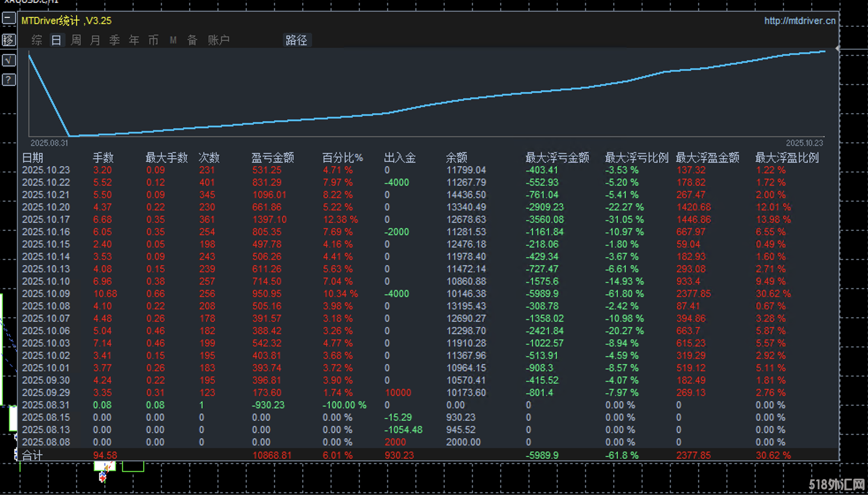Viewport: 868px width, 495px height.
Task: Click the 2025.10.09 date row
Action: (46, 293)
